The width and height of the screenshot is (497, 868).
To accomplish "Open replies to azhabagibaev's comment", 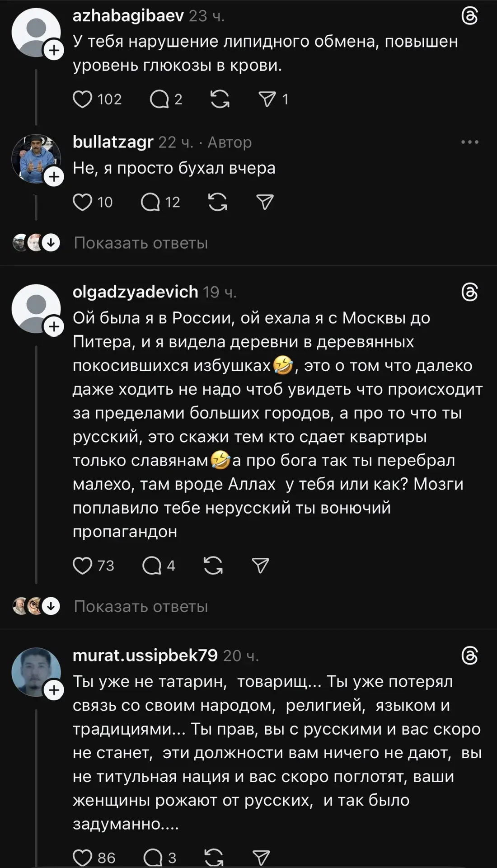I will click(x=159, y=99).
